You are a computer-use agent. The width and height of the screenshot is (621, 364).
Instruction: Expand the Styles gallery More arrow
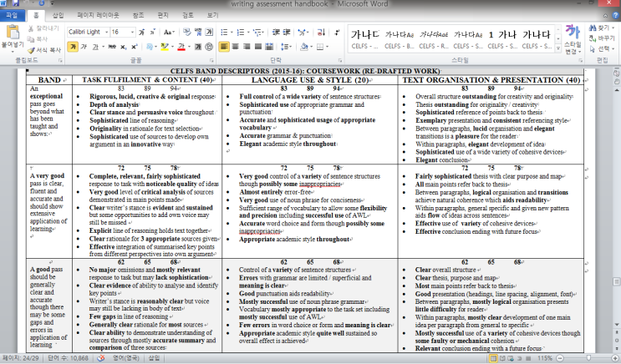[x=558, y=48]
